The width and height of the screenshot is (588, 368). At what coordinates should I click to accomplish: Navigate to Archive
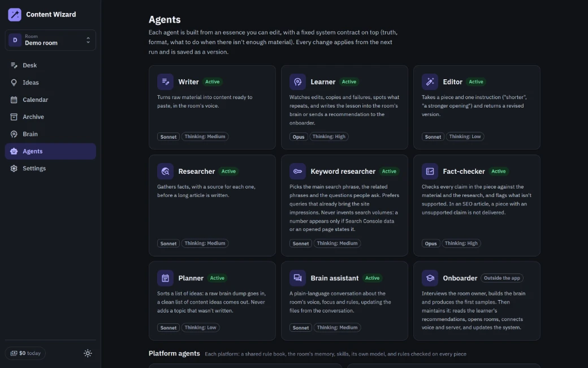[50, 117]
